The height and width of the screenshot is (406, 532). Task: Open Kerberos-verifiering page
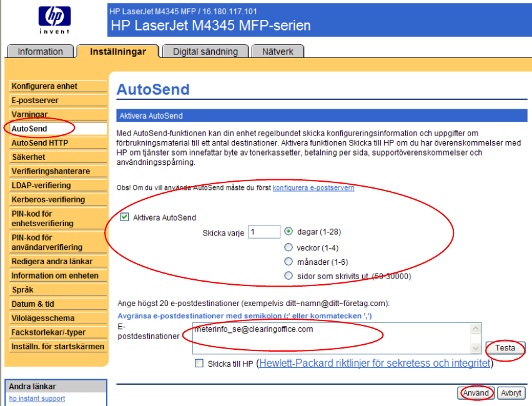(x=58, y=200)
